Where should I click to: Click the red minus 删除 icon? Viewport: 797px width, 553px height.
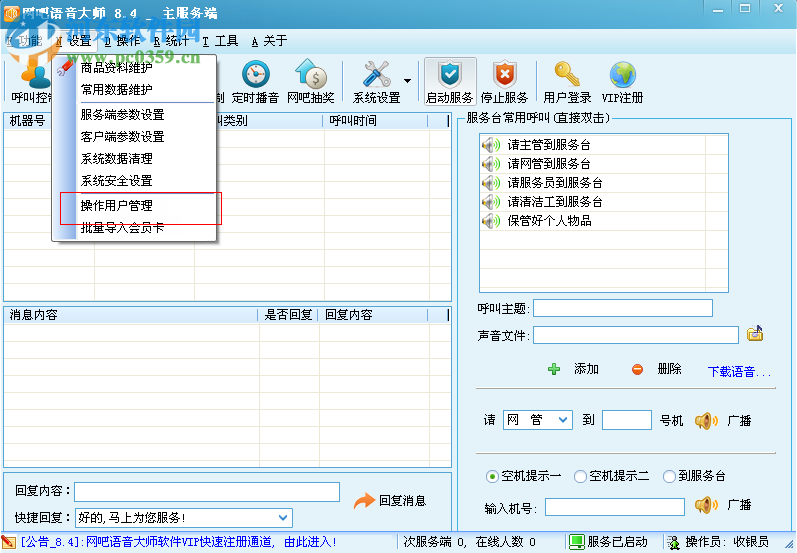coord(637,370)
